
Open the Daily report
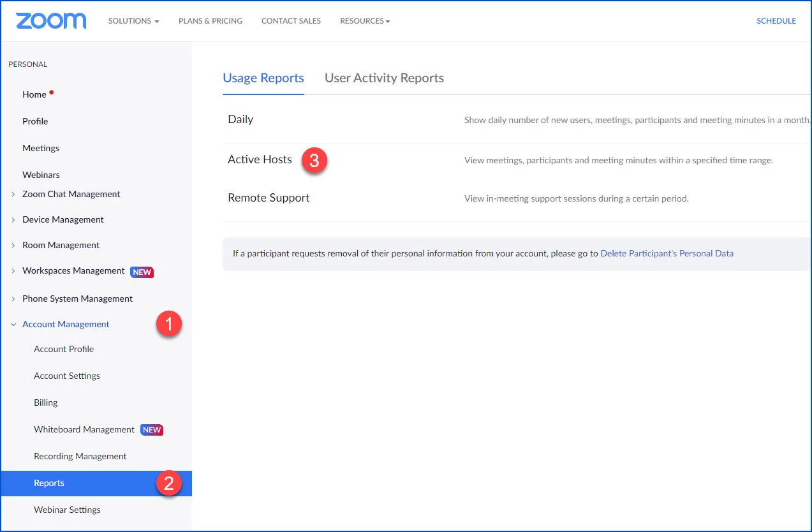240,119
